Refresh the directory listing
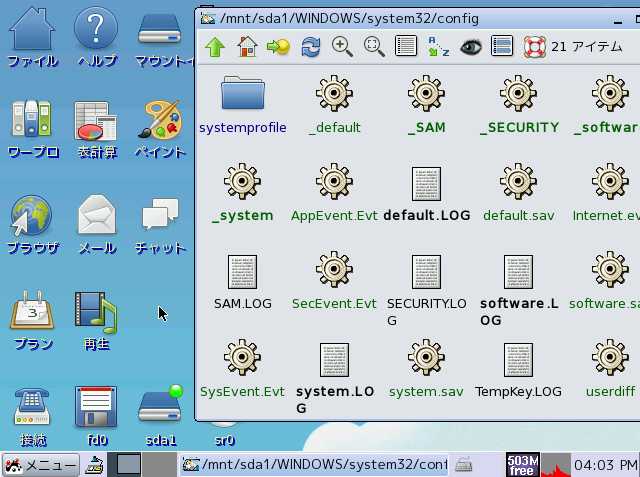 click(311, 46)
